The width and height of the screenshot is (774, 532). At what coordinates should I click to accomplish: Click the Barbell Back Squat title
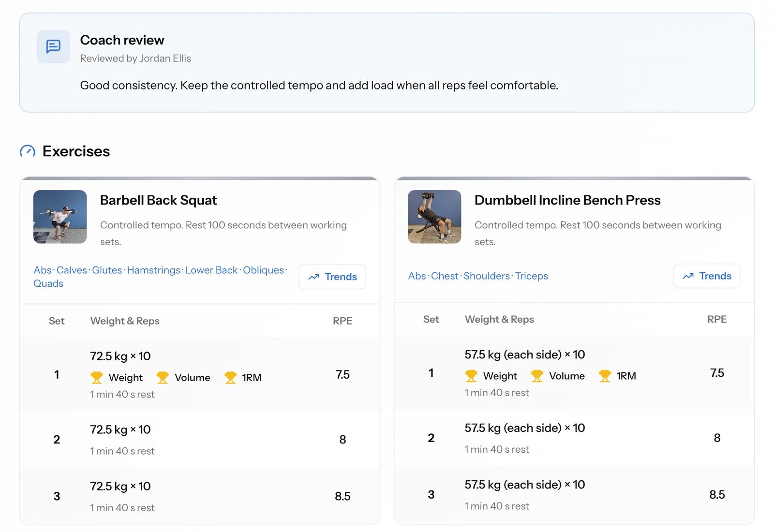point(158,200)
